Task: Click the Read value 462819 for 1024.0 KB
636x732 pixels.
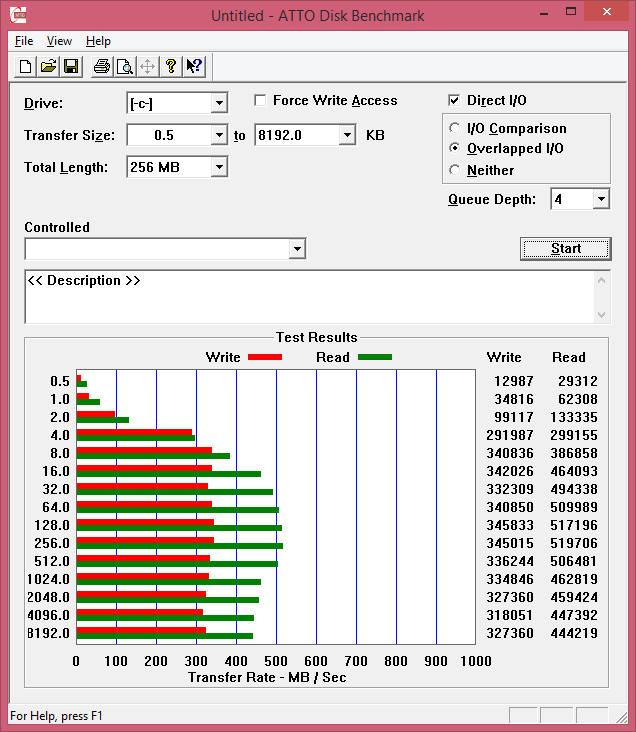Action: pyautogui.click(x=573, y=579)
